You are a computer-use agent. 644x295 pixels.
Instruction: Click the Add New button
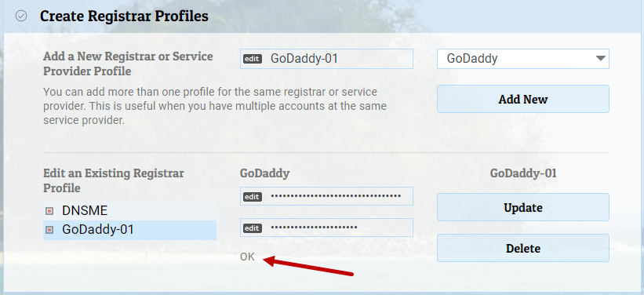(x=523, y=99)
